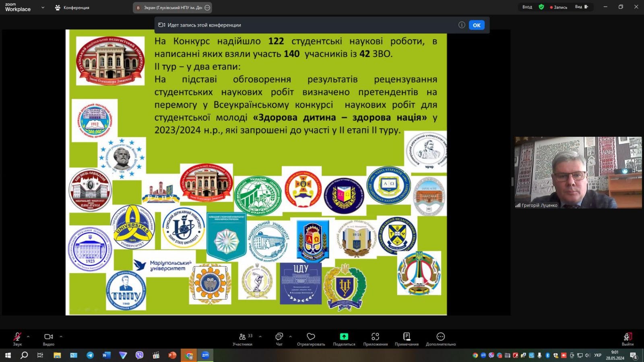This screenshot has height=362, width=644.
Task: Open the Конференция menu item
Action: (x=72, y=7)
